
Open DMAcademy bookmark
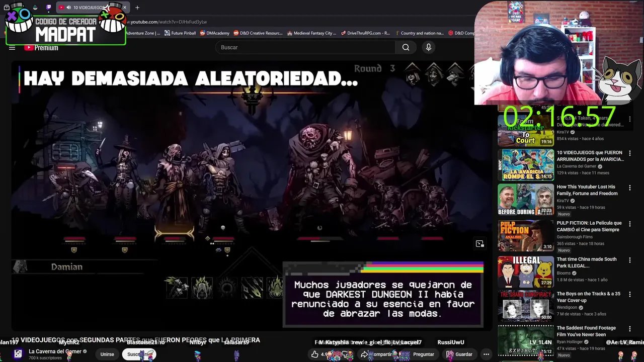214,33
